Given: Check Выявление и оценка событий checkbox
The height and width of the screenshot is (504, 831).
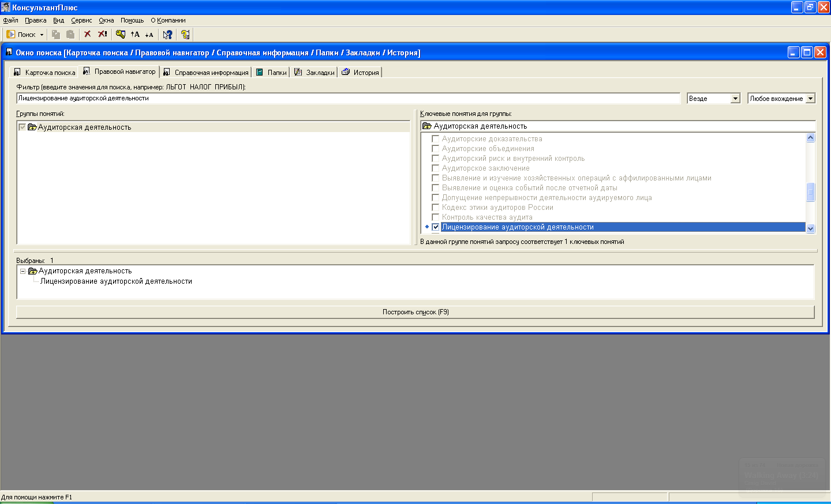Looking at the screenshot, I should [436, 188].
